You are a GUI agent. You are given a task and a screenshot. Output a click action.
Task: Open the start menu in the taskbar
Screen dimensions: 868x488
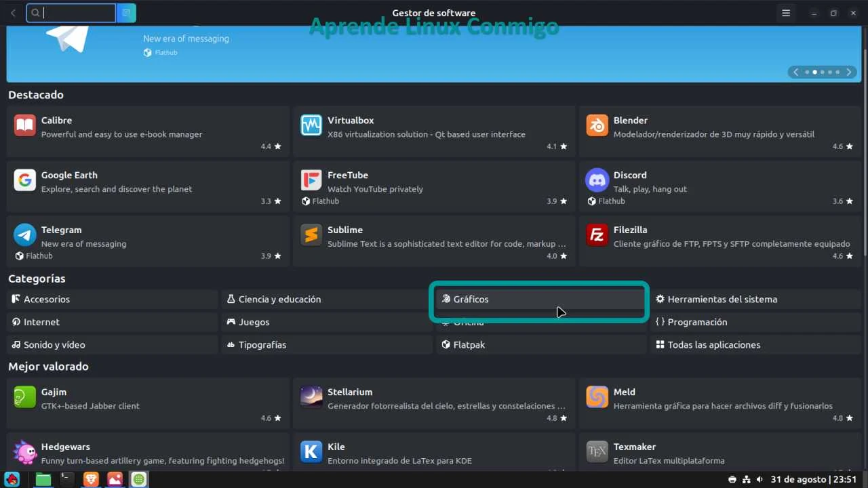12,480
